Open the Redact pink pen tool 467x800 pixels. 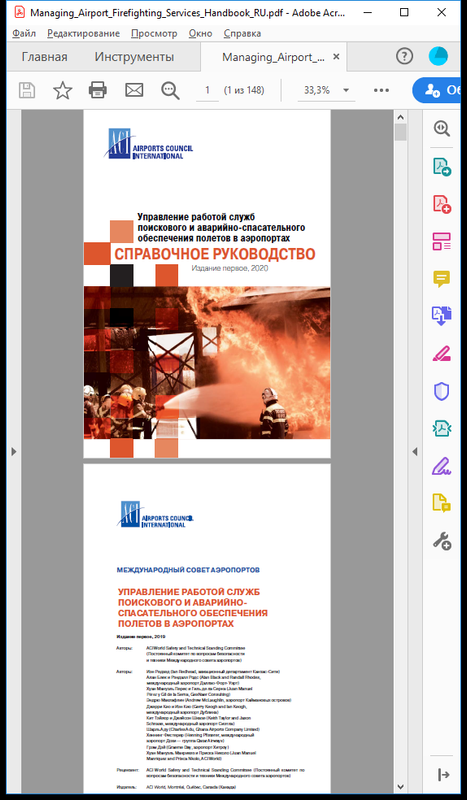click(442, 354)
